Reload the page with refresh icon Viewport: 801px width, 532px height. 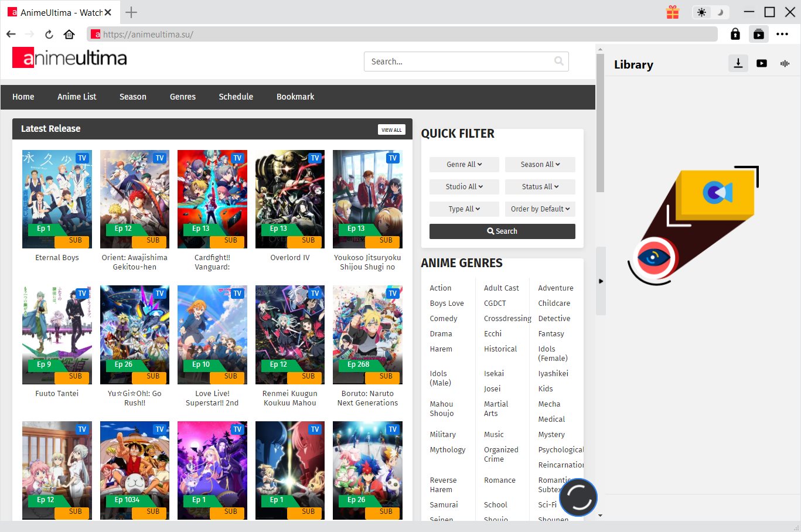click(x=49, y=35)
